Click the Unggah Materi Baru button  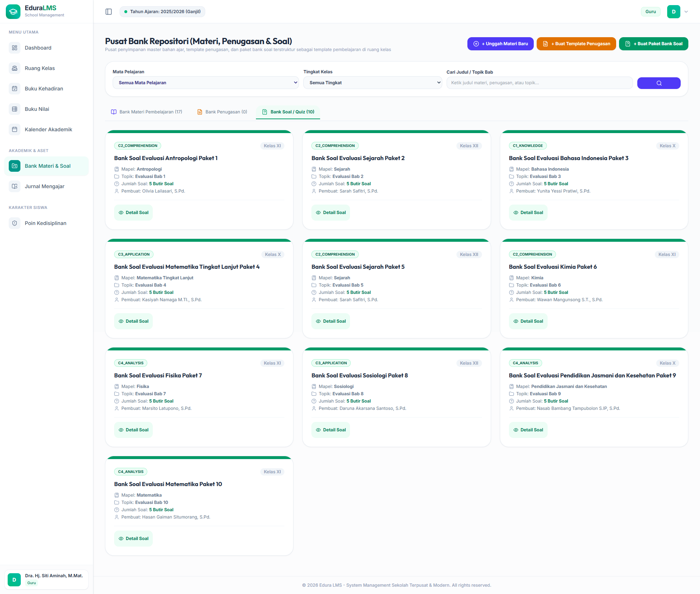coord(501,44)
